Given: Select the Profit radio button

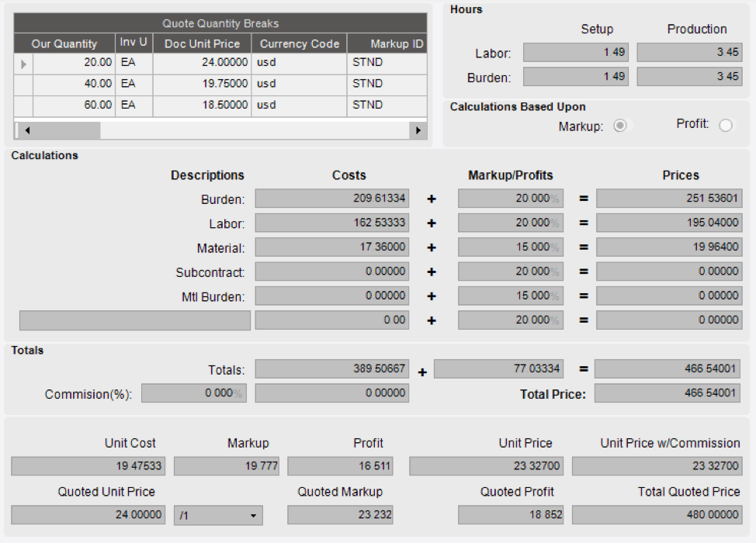Looking at the screenshot, I should [726, 126].
